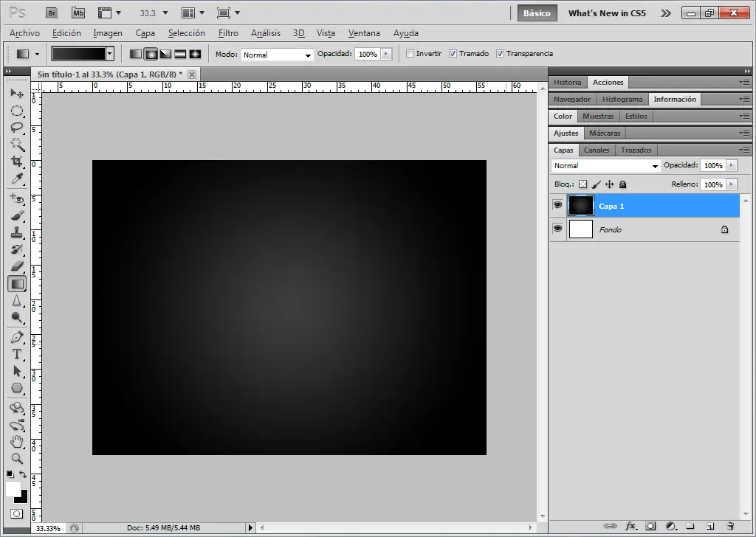Disable the Tramado checkbox
Screen dimensions: 756x537
coord(453,53)
